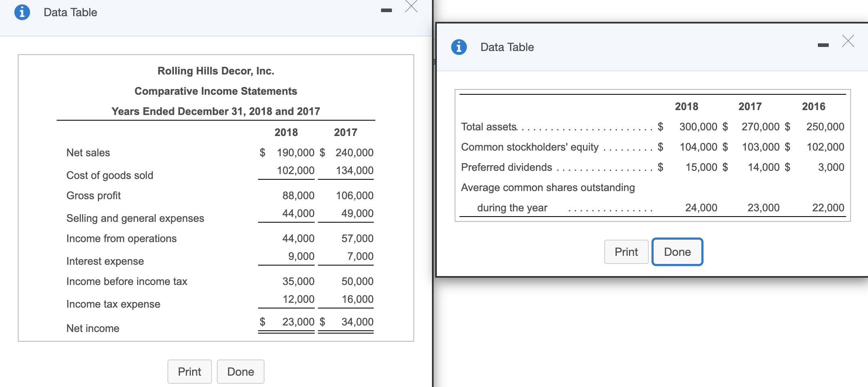Select the 2016 total assets 250,000
The height and width of the screenshot is (387, 868).
pos(825,127)
